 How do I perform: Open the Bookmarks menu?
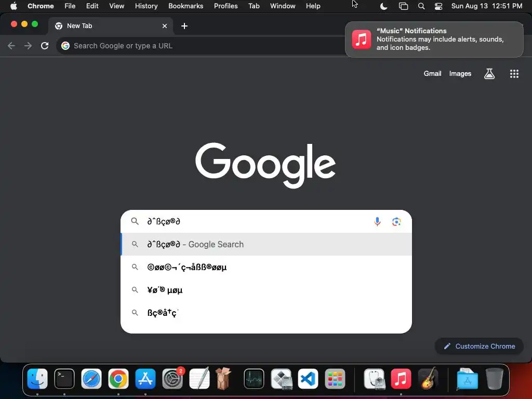coord(185,6)
